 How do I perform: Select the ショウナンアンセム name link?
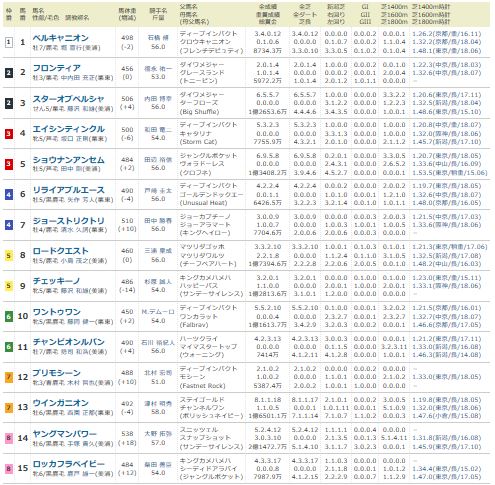(x=68, y=160)
